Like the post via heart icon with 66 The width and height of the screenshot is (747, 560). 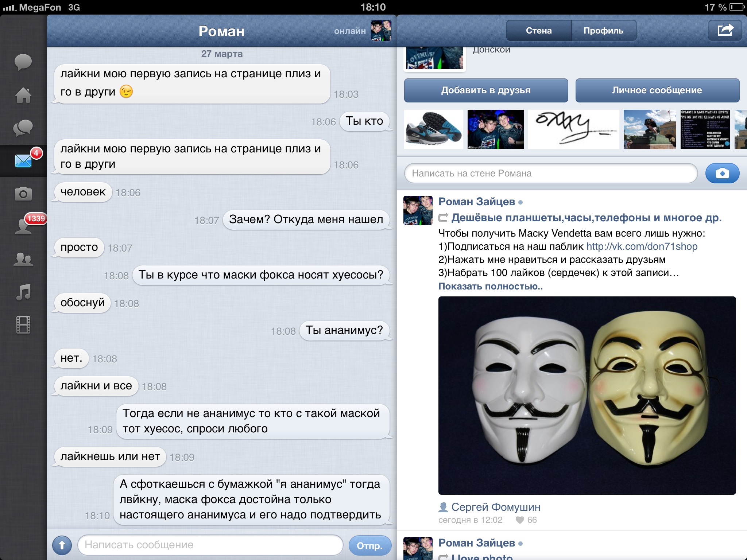pos(520,520)
